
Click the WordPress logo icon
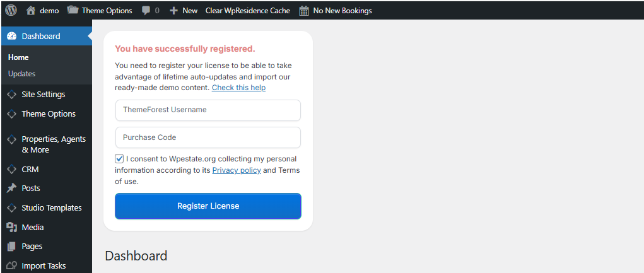tap(11, 10)
